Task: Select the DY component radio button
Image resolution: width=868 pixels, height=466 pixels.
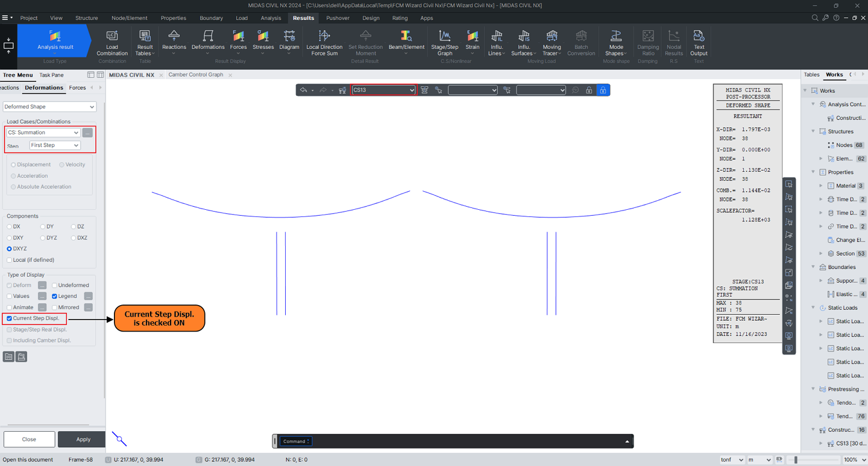Action: click(43, 227)
